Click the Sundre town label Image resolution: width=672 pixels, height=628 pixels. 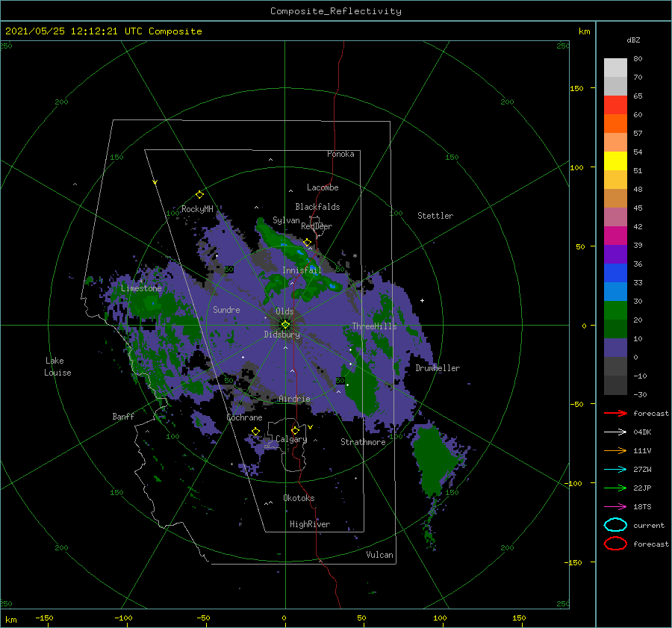point(226,309)
